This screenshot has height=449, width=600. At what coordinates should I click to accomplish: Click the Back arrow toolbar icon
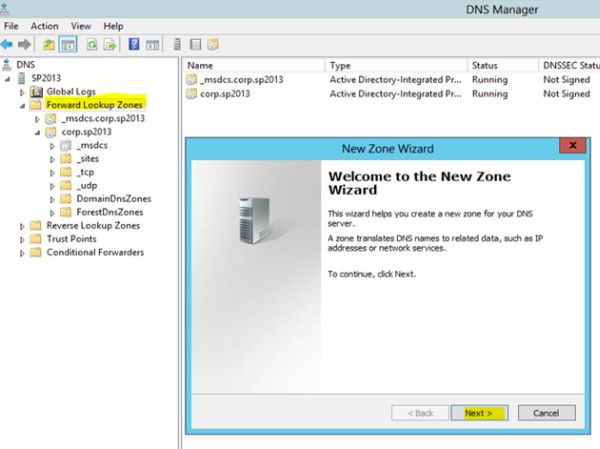7,45
